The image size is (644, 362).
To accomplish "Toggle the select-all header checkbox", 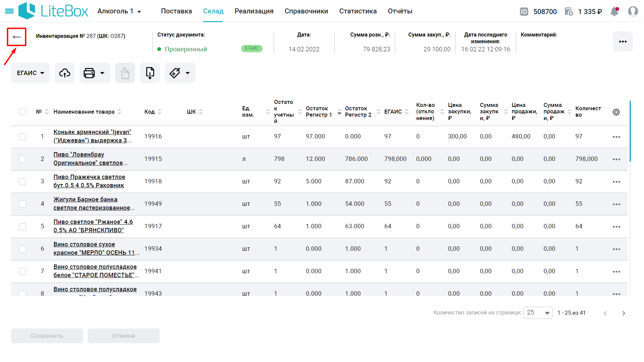I will coord(22,112).
